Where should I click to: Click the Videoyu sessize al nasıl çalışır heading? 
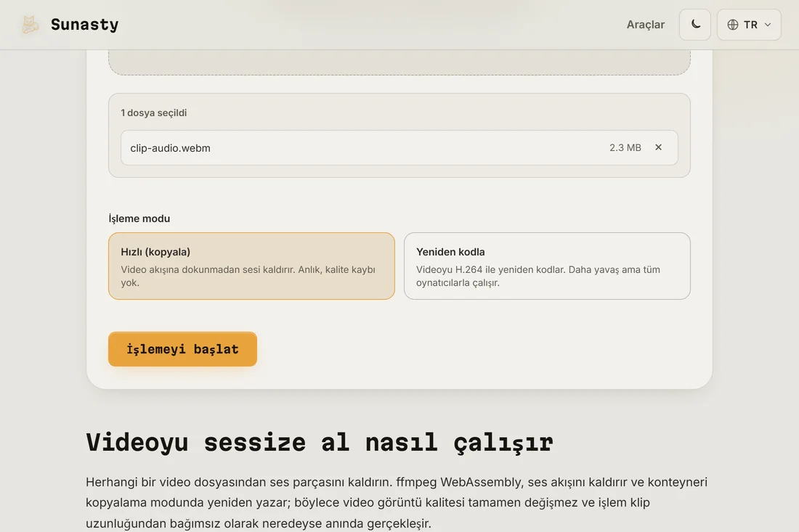[319, 442]
